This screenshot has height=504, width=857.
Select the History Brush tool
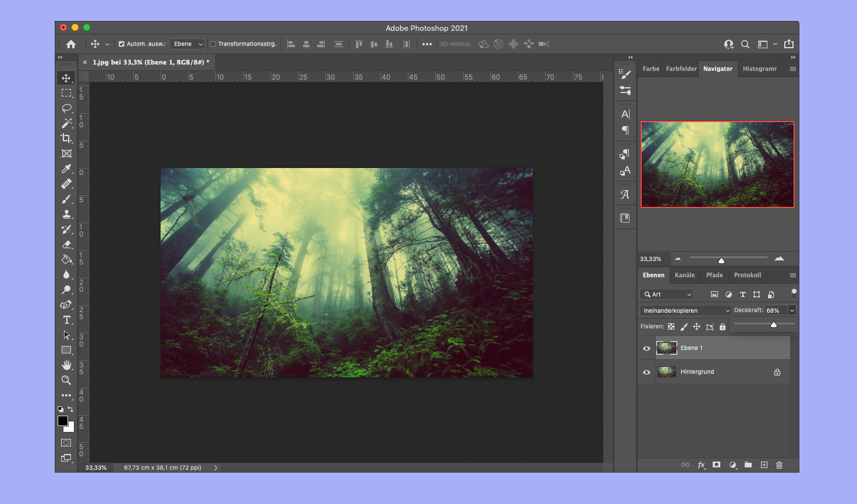[66, 229]
